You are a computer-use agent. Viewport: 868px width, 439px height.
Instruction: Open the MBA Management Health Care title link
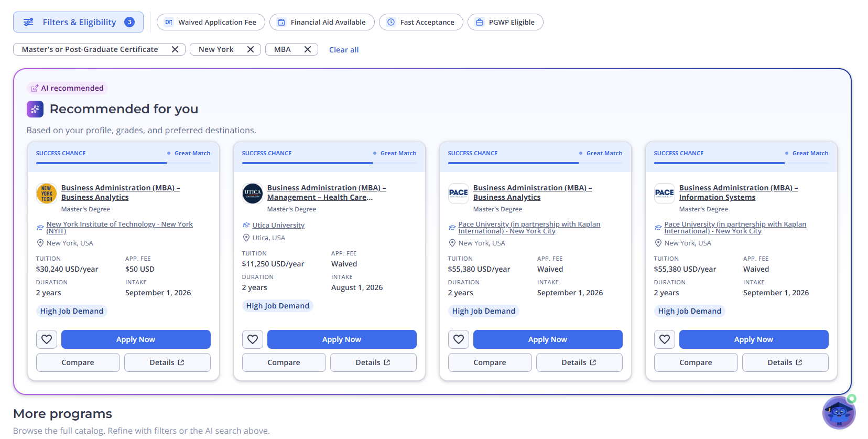(x=327, y=192)
